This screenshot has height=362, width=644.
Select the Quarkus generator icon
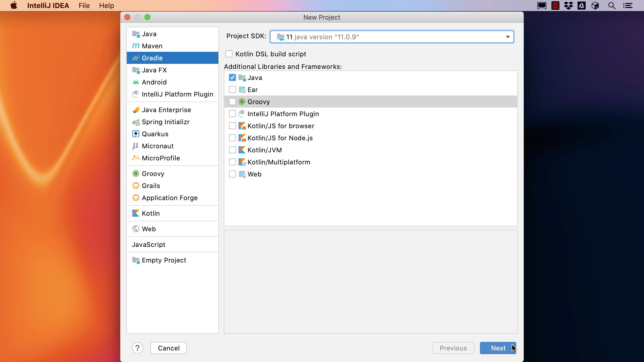coord(136,134)
